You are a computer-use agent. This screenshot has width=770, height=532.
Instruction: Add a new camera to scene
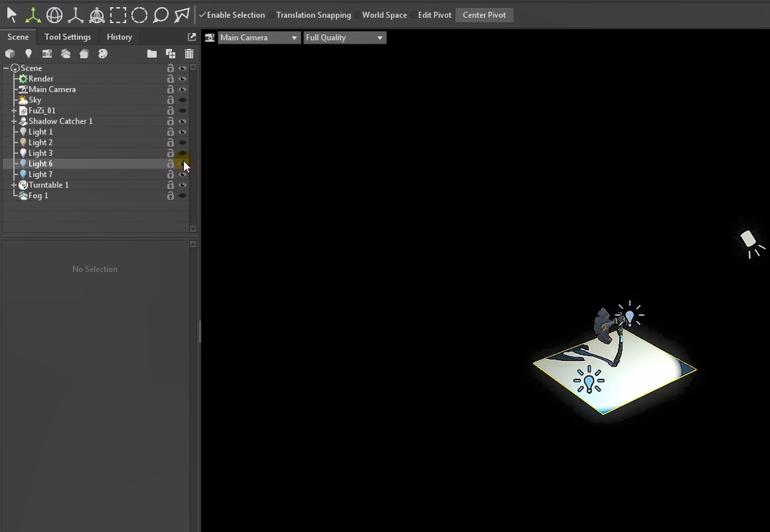point(47,54)
